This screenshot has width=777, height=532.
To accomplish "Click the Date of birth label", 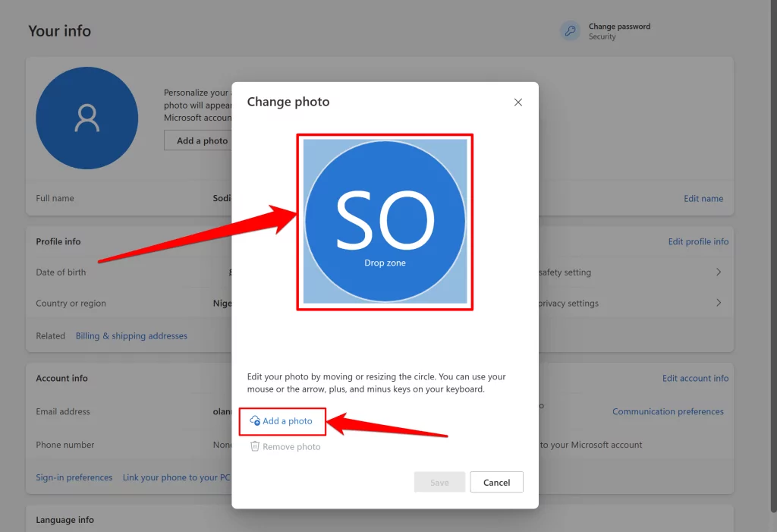I will (x=61, y=272).
